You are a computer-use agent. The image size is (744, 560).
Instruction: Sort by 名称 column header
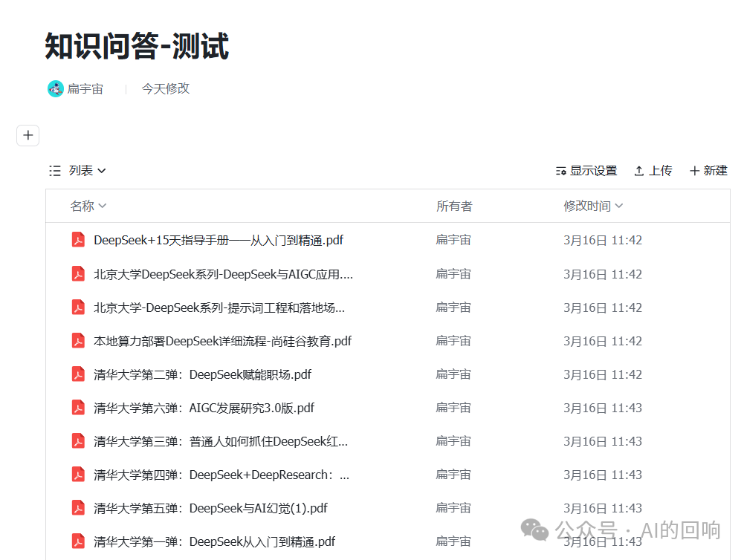pos(88,206)
